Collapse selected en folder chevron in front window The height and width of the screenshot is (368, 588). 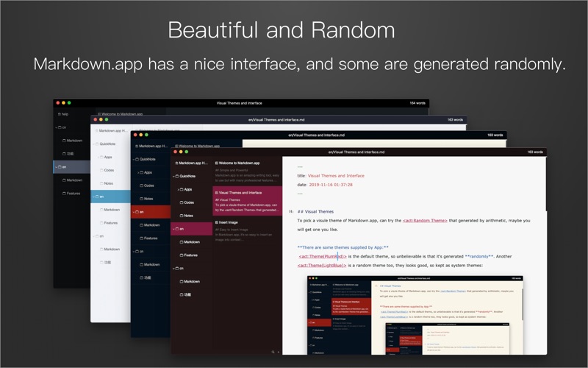pos(173,229)
